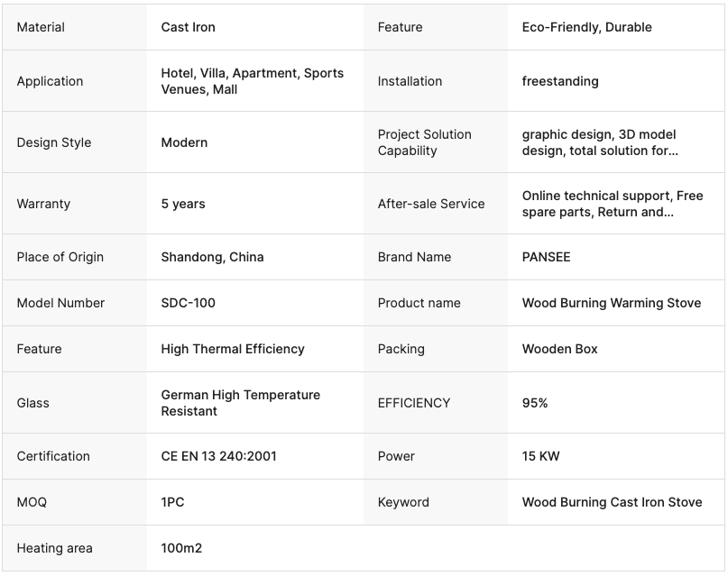Click the truncated Project Solution Capability value
The height and width of the screenshot is (576, 728).
click(599, 142)
